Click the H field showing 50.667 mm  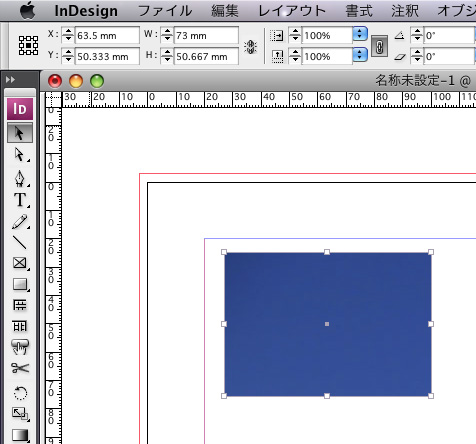(x=206, y=56)
